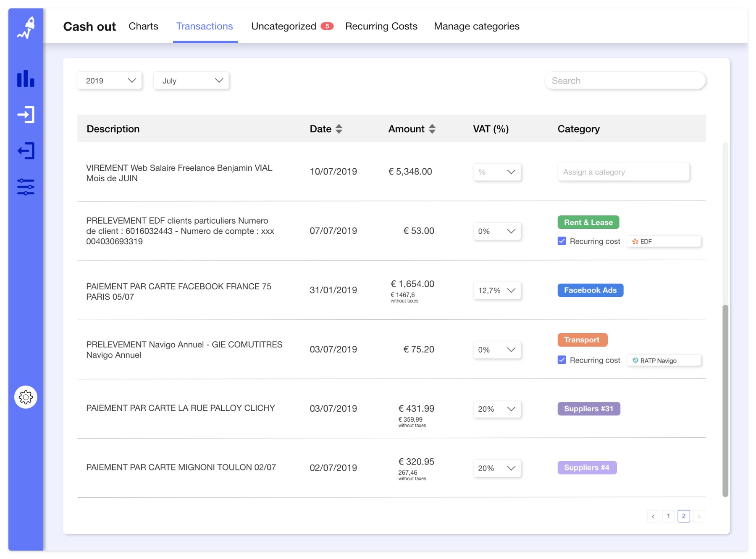Click the rocket app logo
This screenshot has height=559, width=756.
(26, 26)
